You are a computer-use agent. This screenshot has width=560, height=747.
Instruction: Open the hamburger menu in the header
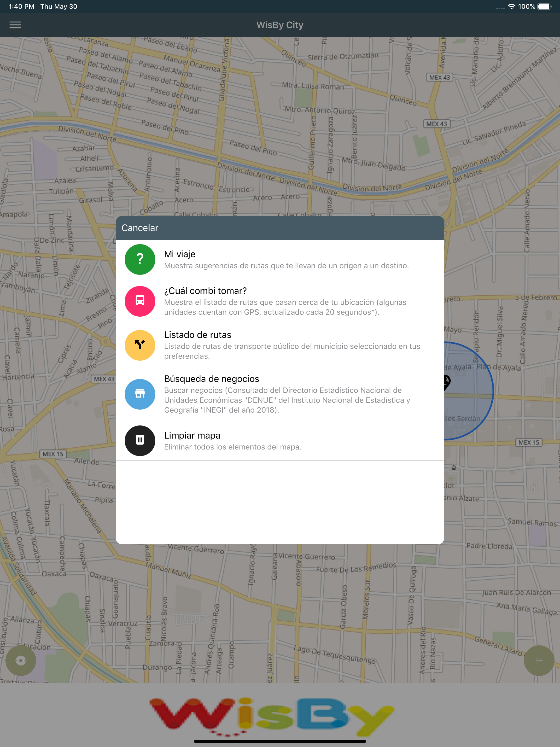15,25
